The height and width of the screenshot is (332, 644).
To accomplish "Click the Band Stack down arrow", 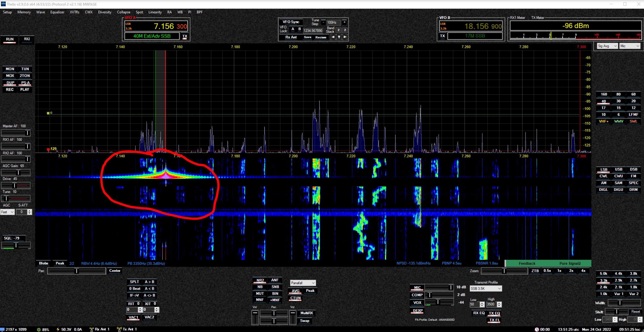I will (x=339, y=37).
